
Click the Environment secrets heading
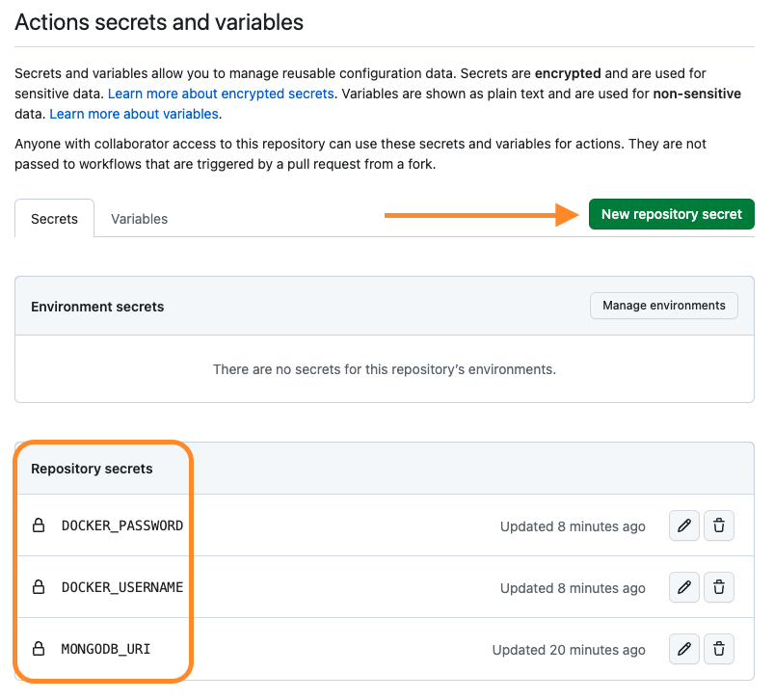coord(97,307)
